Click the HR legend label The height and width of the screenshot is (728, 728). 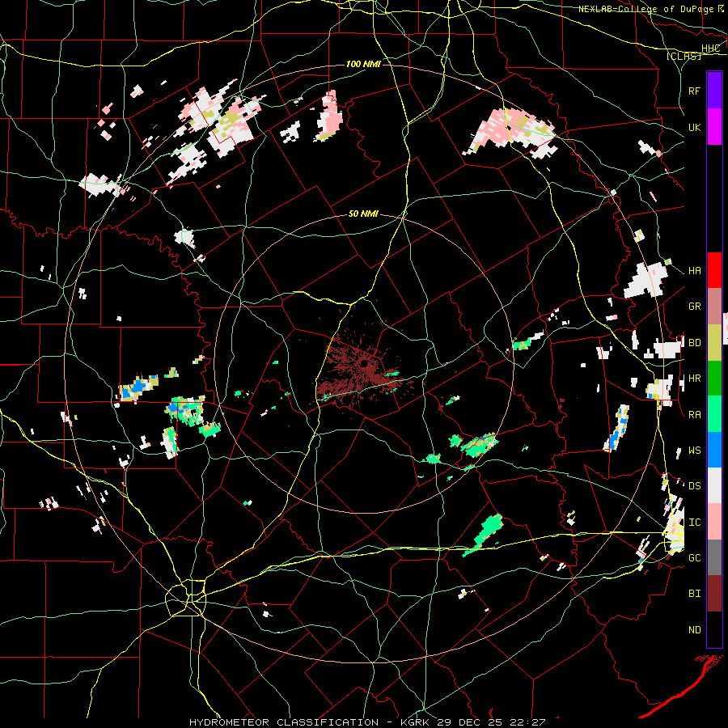coord(694,379)
